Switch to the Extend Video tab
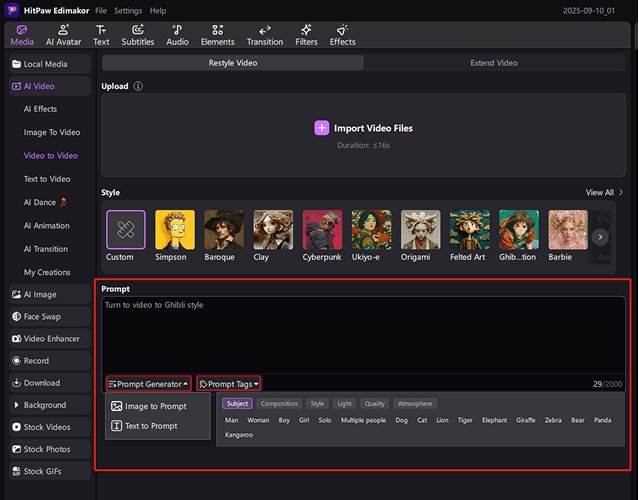This screenshot has height=500, width=639. click(x=494, y=63)
